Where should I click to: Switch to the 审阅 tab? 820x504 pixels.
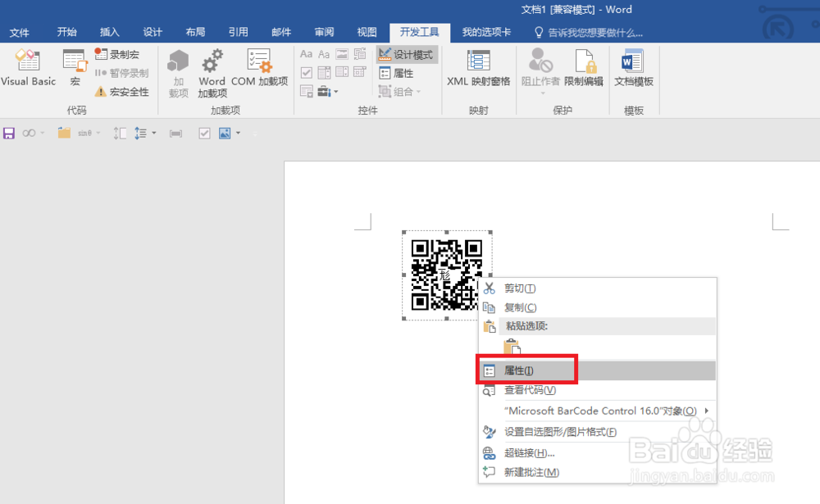pos(324,33)
